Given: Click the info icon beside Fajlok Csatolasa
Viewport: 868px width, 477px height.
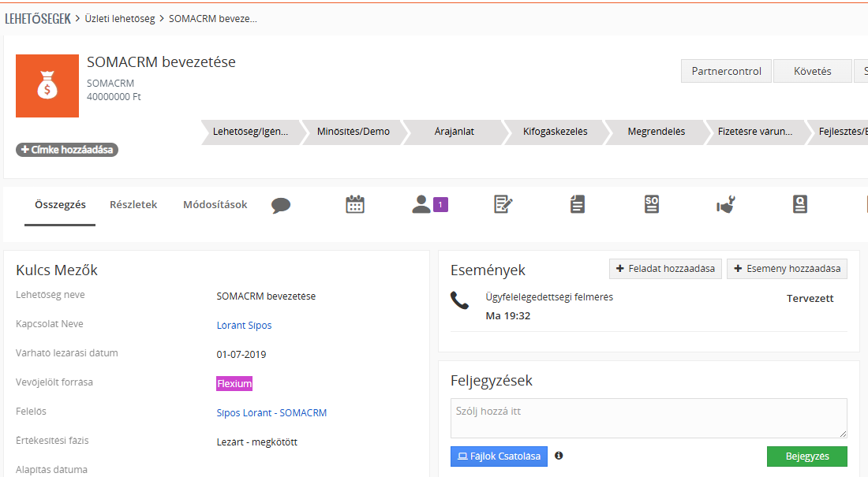Looking at the screenshot, I should [559, 456].
